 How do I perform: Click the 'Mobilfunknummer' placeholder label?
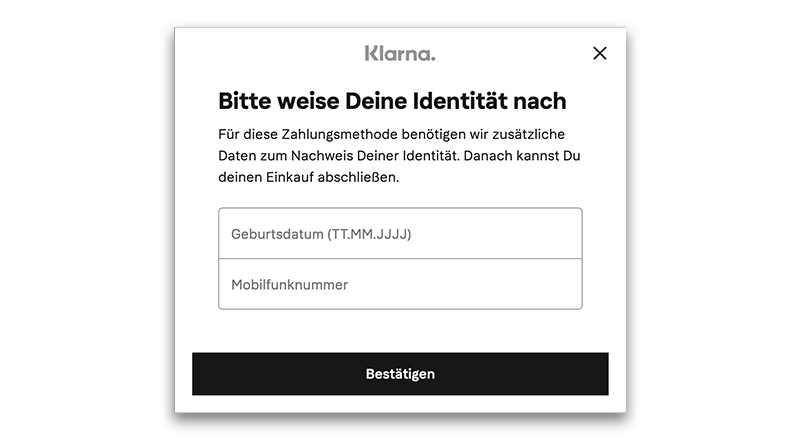(x=290, y=284)
